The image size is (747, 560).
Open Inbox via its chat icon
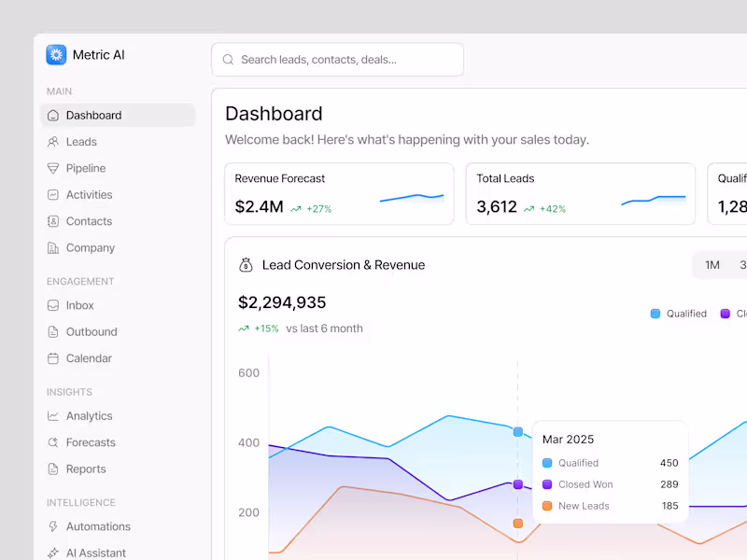point(54,305)
